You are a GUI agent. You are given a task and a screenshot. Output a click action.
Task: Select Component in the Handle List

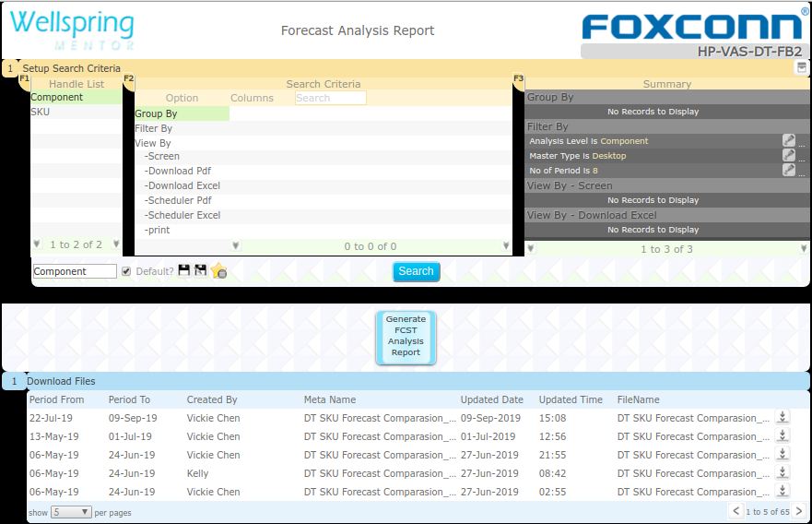point(76,97)
